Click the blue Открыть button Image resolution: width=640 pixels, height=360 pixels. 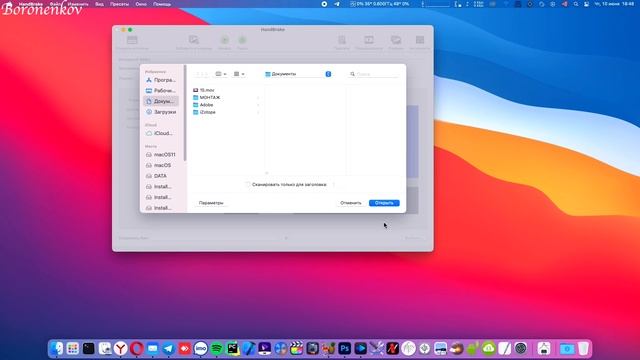(x=384, y=203)
